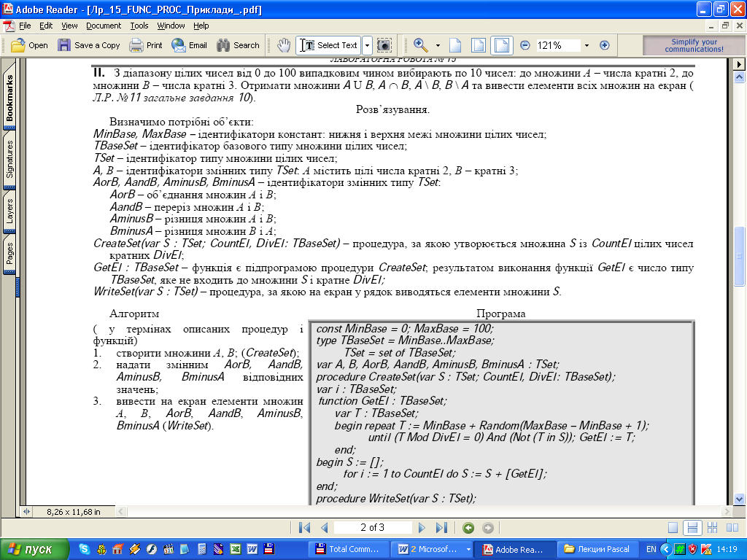This screenshot has width=747, height=560.
Task: Switch to Facing pages layout
Action: (732, 528)
